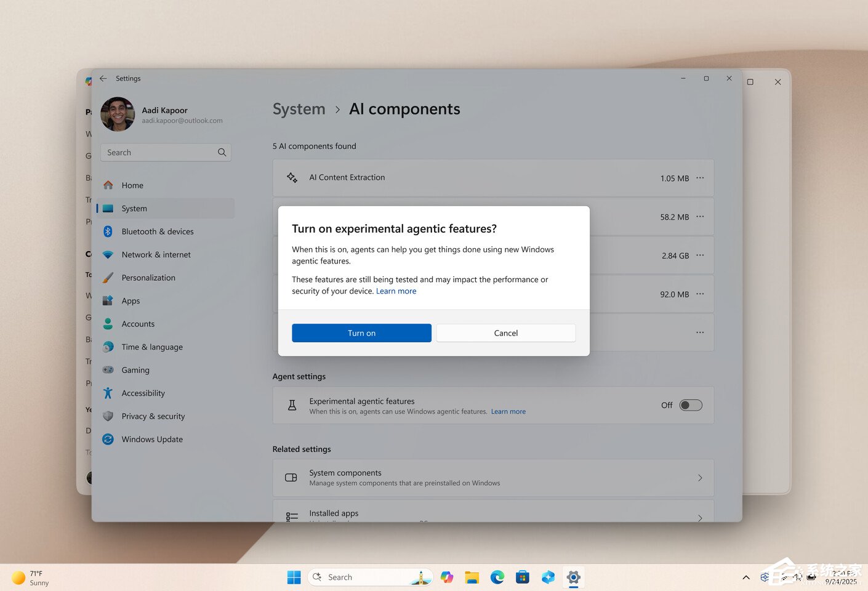868x591 pixels.
Task: Launch Copilot from the taskbar
Action: tap(447, 577)
